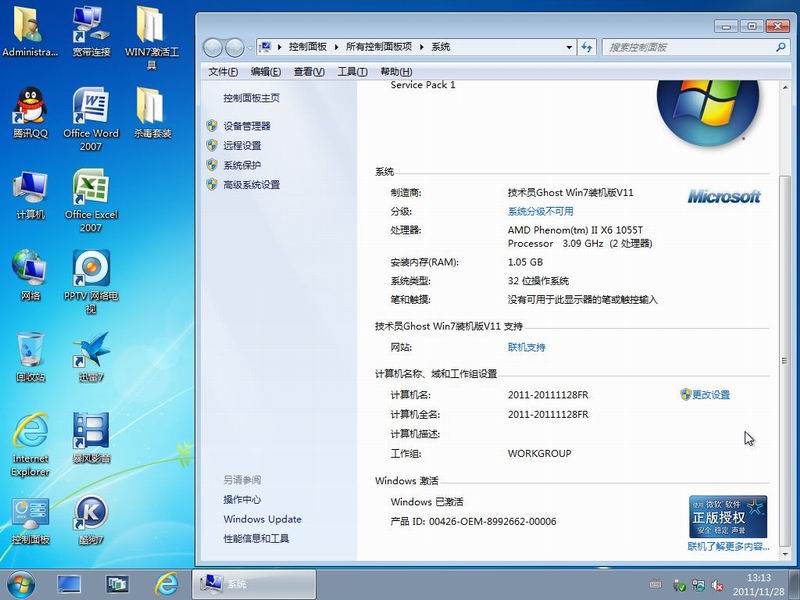Open the 文件(F) menu

pyautogui.click(x=223, y=72)
